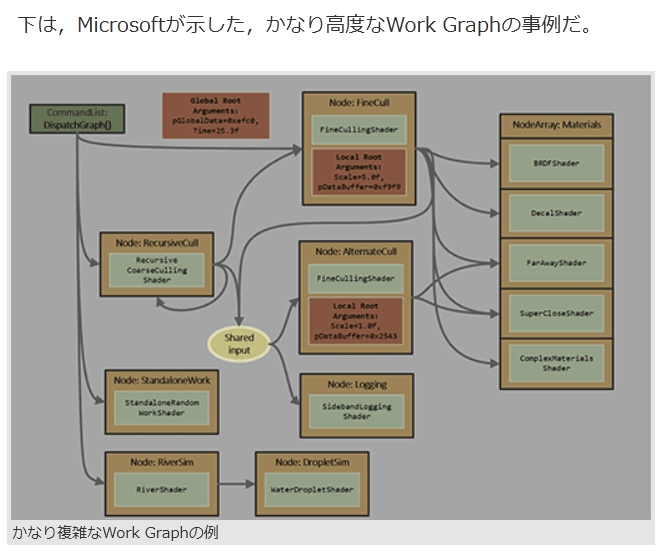Click the Global Root Arguments red box
Screen dimensions: 661x553
[215, 115]
